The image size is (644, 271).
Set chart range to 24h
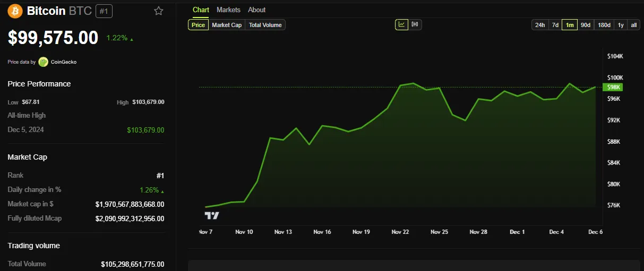540,25
